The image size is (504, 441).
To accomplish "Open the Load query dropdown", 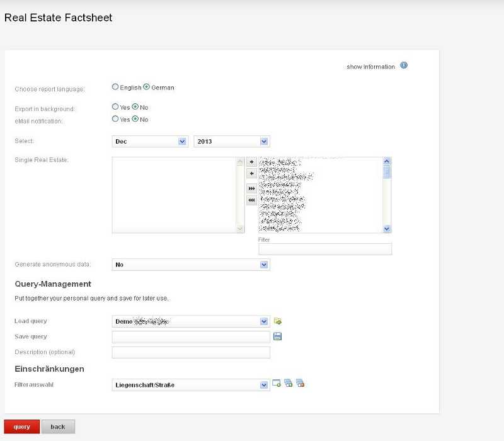I will (x=191, y=321).
